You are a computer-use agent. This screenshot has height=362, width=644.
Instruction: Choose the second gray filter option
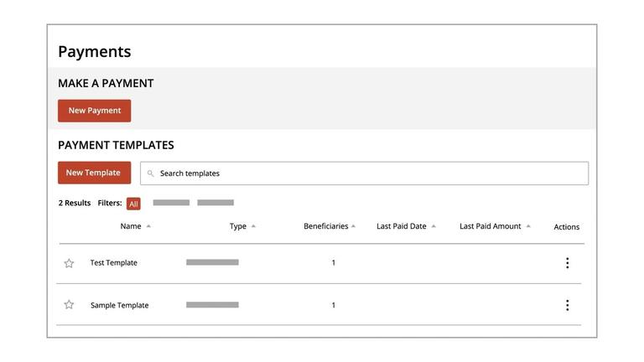tap(216, 203)
